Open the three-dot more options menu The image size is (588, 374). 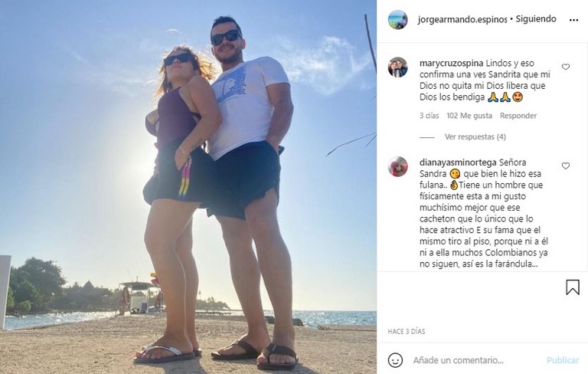coord(573,20)
